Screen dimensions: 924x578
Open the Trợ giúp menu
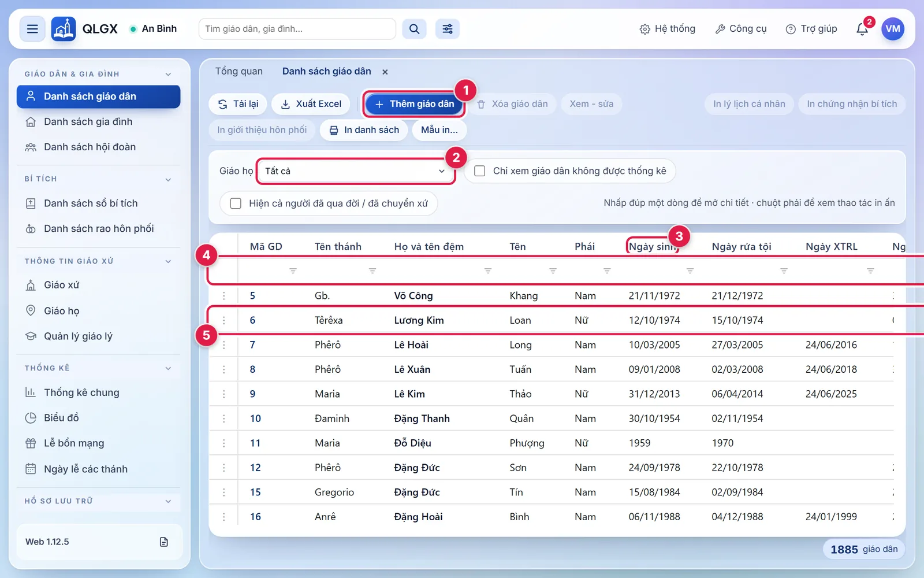pyautogui.click(x=811, y=29)
